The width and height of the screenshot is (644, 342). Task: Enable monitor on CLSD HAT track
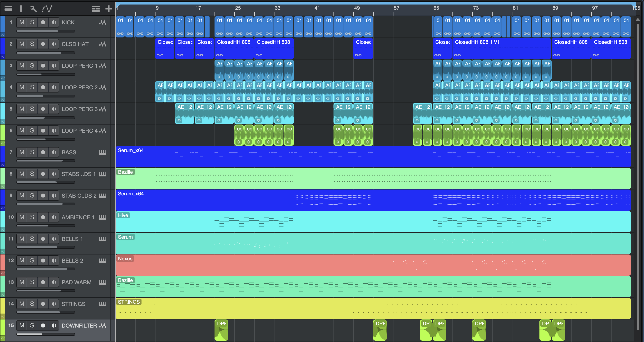click(x=53, y=44)
